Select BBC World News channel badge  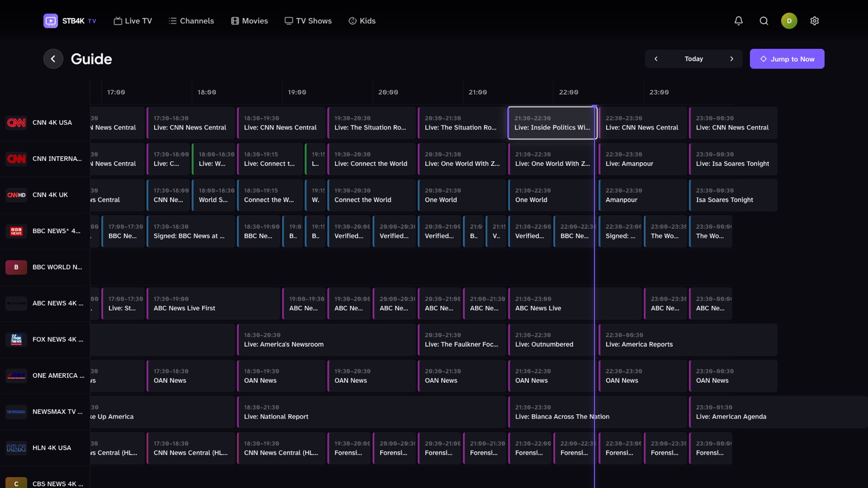16,267
